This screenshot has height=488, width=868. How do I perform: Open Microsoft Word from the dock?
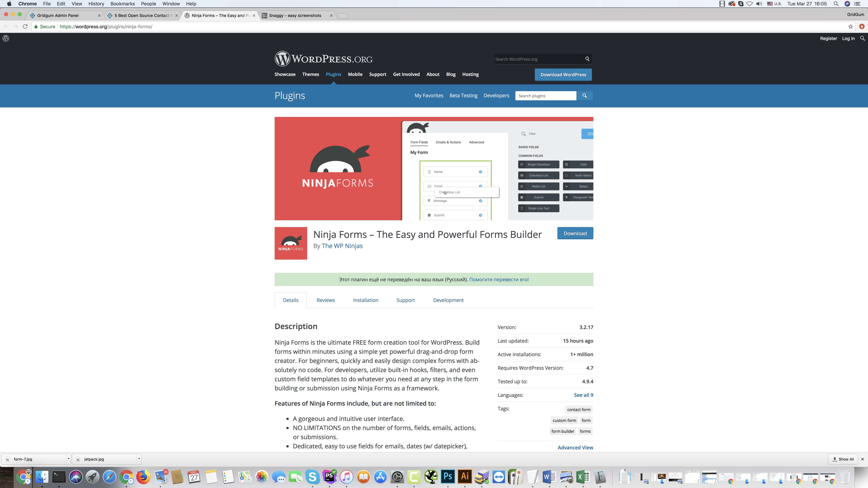(549, 477)
